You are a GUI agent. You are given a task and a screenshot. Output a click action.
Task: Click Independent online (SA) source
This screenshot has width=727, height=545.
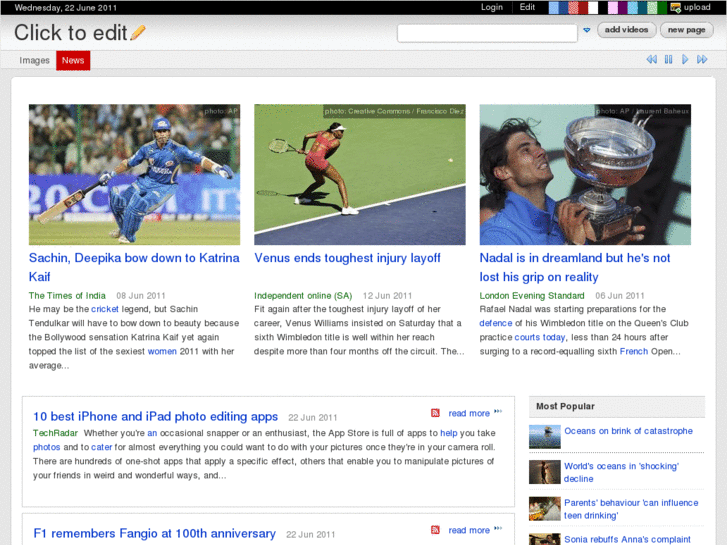coord(303,295)
